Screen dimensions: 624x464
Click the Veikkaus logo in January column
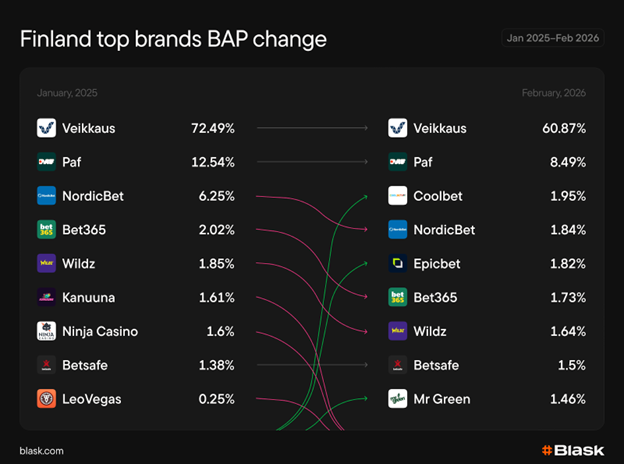point(46,128)
